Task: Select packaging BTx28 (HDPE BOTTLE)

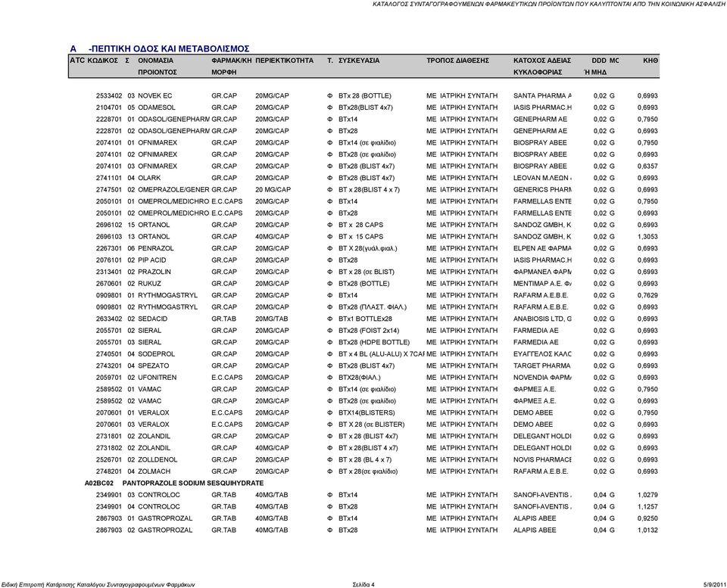Action: pos(374,342)
